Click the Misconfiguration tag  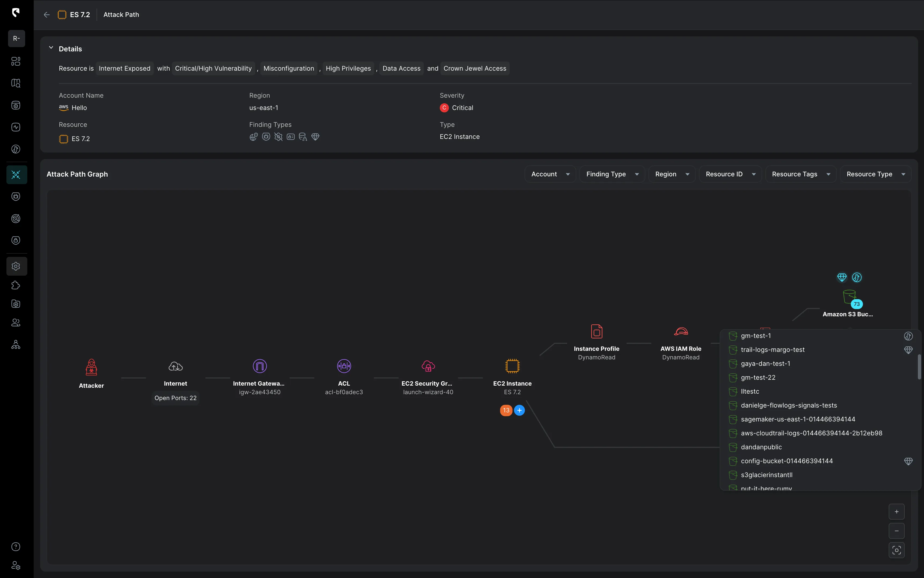289,69
